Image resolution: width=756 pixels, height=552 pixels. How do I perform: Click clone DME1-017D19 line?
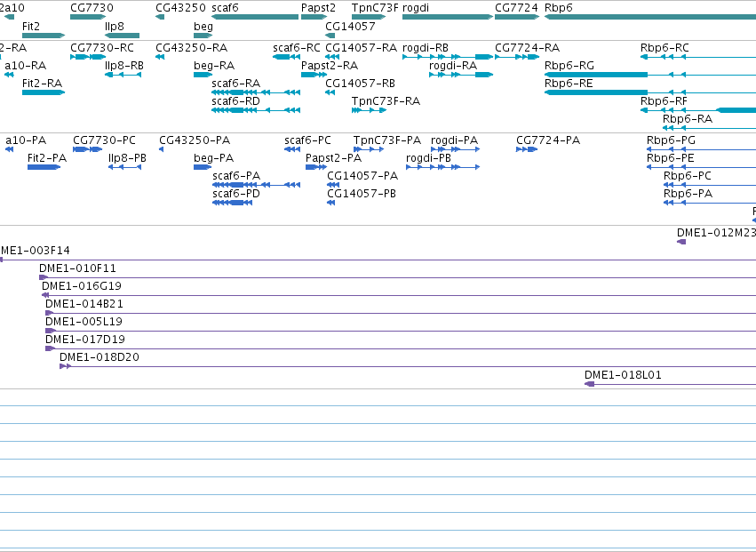click(401, 348)
